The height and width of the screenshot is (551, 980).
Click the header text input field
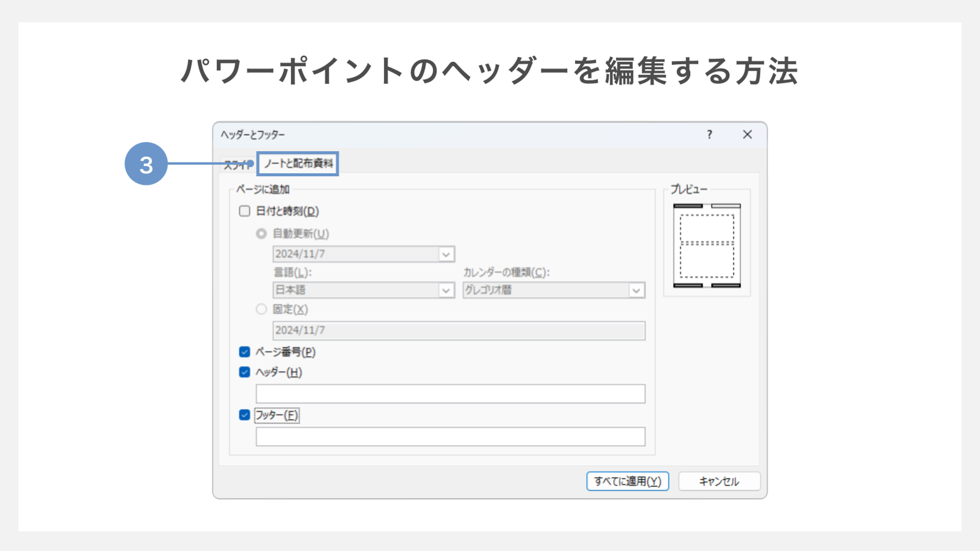[450, 394]
